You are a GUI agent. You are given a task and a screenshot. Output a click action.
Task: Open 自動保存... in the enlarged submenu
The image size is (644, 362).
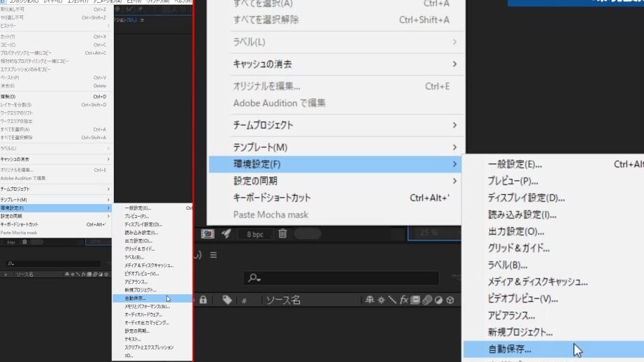click(554, 349)
